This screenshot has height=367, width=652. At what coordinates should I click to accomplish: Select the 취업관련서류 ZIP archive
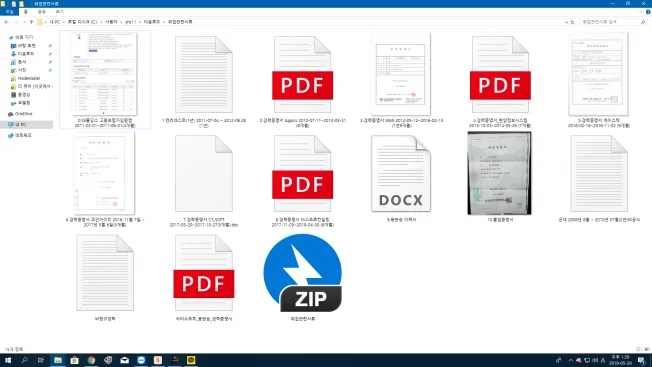pos(303,272)
